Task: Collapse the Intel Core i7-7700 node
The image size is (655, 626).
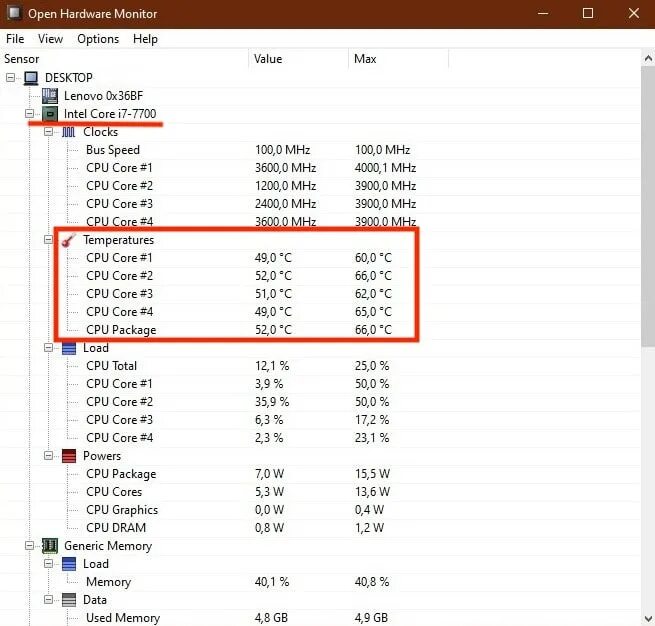Action: click(x=29, y=113)
